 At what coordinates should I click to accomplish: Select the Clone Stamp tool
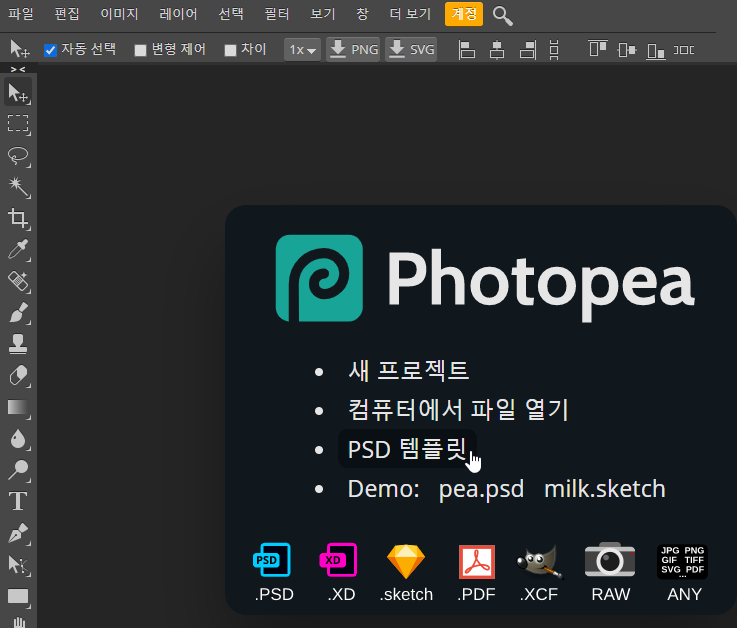click(x=18, y=345)
